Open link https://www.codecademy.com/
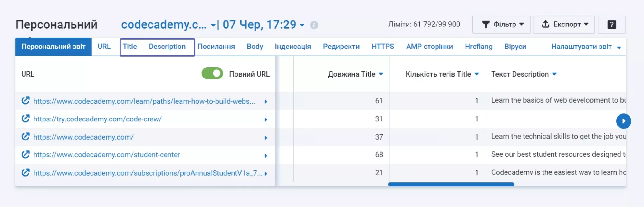 click(x=83, y=137)
